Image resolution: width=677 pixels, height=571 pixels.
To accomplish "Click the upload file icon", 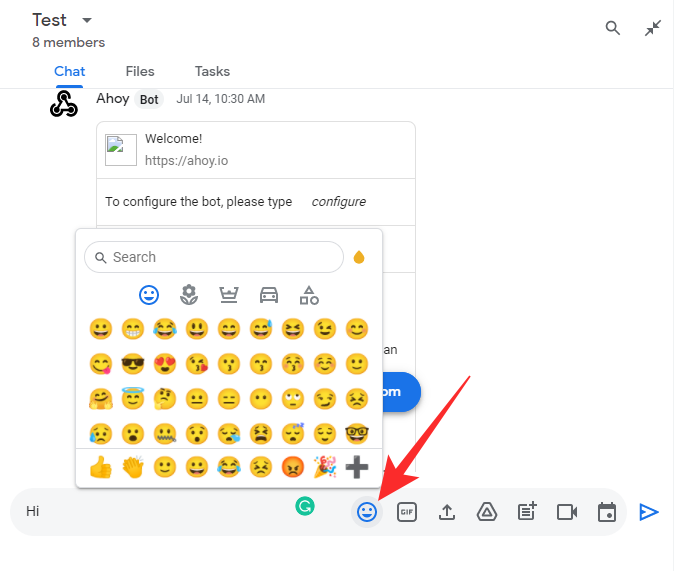I will [447, 512].
